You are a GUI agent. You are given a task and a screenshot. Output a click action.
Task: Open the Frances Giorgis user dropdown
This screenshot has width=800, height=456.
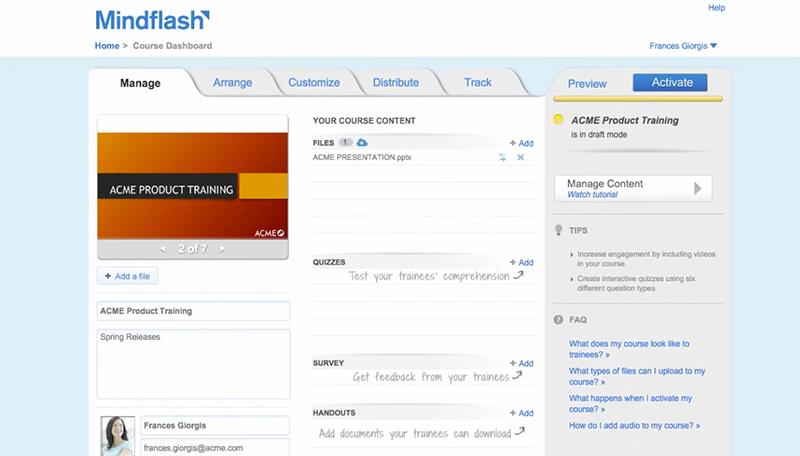coord(683,45)
